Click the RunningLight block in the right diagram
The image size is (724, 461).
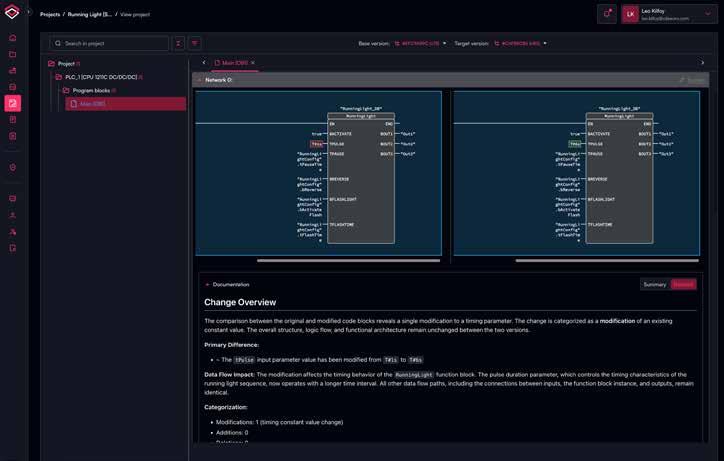619,178
